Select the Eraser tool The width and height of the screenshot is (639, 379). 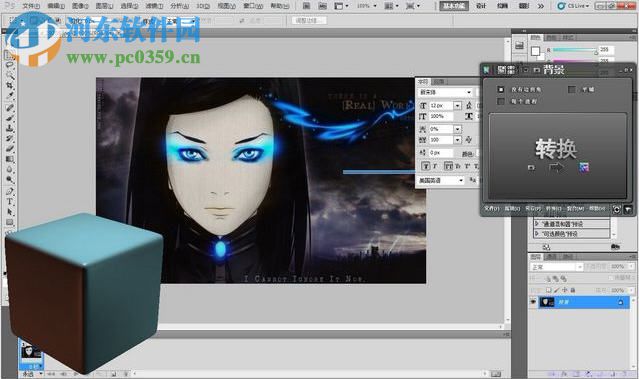pos(9,149)
